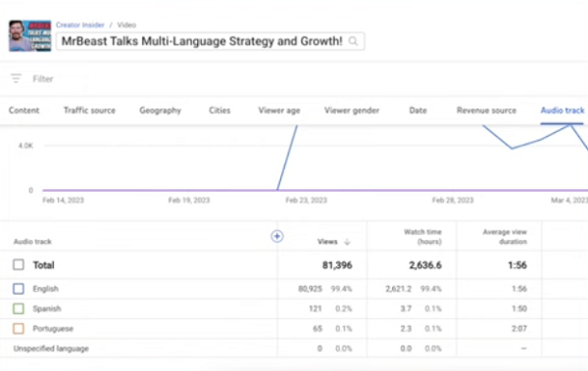Open the Viewer age tab
Image resolution: width=588 pixels, height=371 pixels.
click(x=279, y=111)
